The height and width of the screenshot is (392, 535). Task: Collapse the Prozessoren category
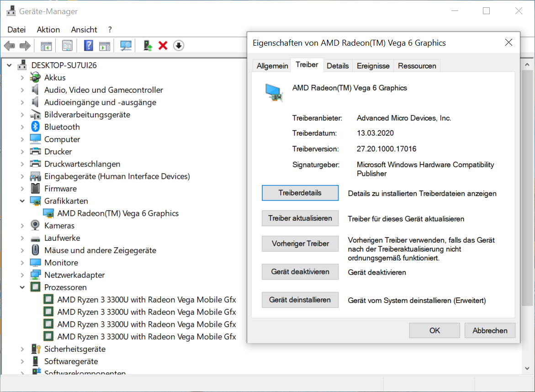(x=22, y=287)
